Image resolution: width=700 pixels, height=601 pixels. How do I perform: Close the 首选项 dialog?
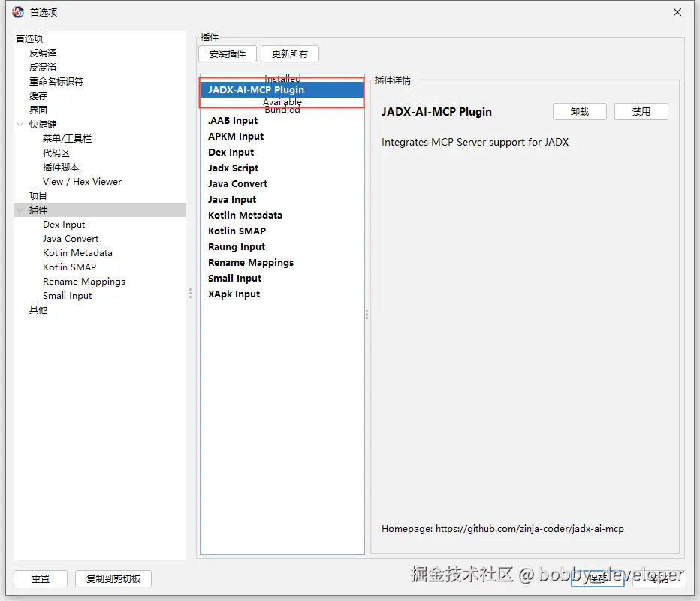coord(677,12)
